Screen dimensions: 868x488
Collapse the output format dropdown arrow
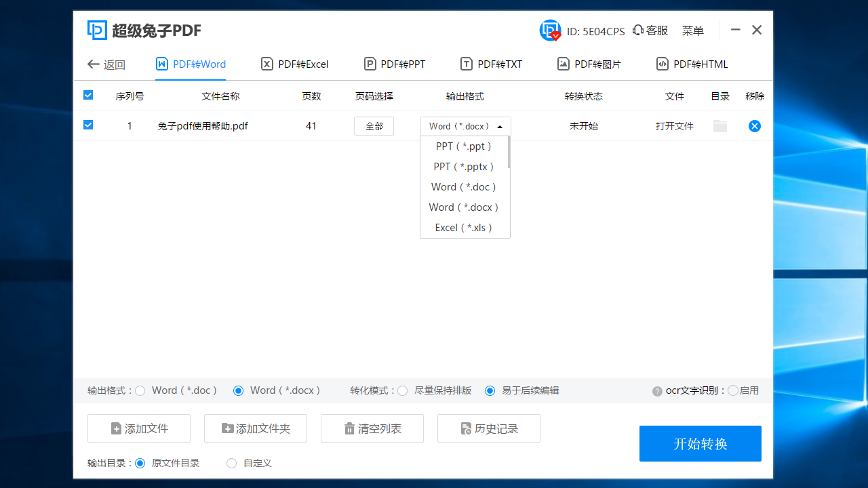(500, 125)
